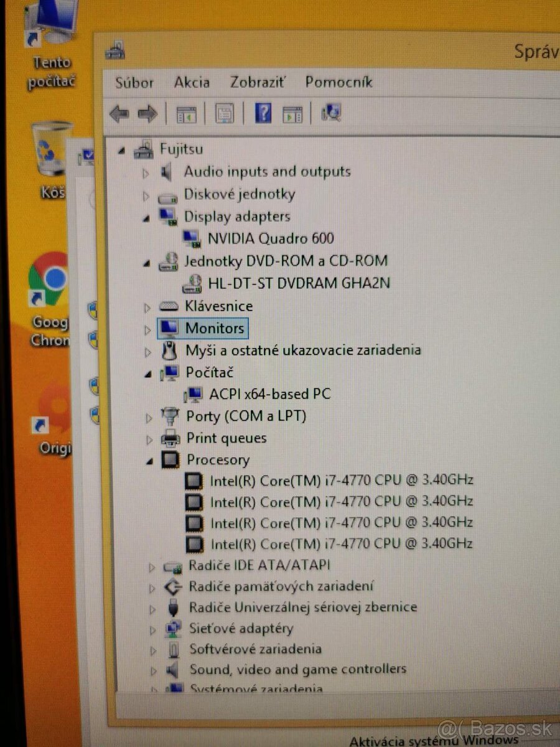Expand the Monitors category
The image size is (560, 747).
pos(147,329)
